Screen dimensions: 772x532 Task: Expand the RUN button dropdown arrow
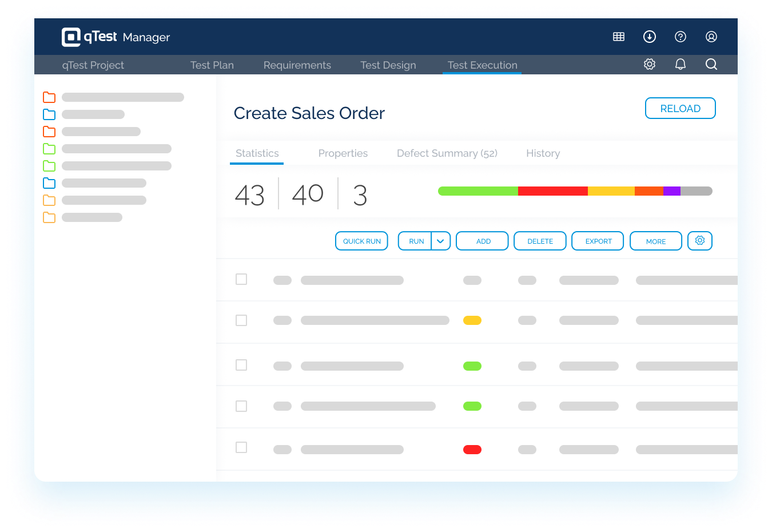click(x=440, y=241)
